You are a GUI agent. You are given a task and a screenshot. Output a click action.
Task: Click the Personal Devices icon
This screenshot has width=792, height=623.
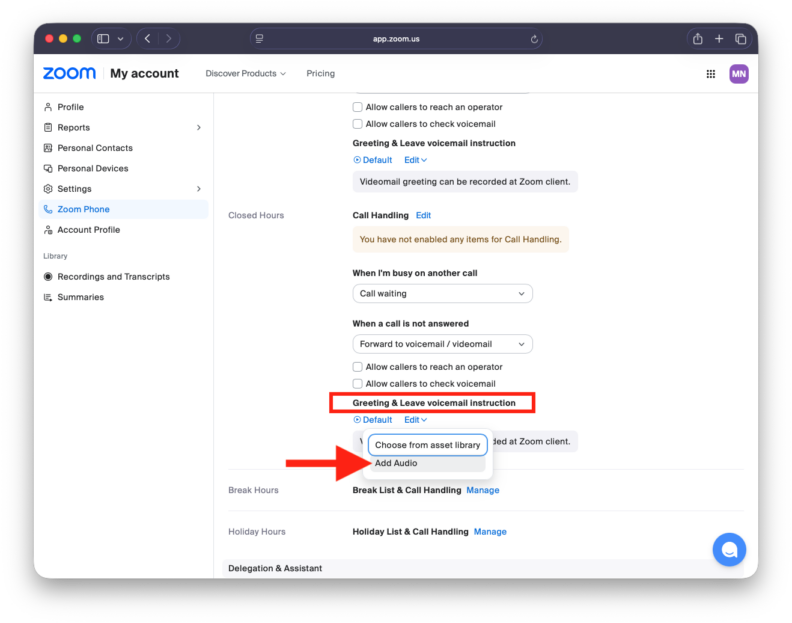click(x=48, y=168)
